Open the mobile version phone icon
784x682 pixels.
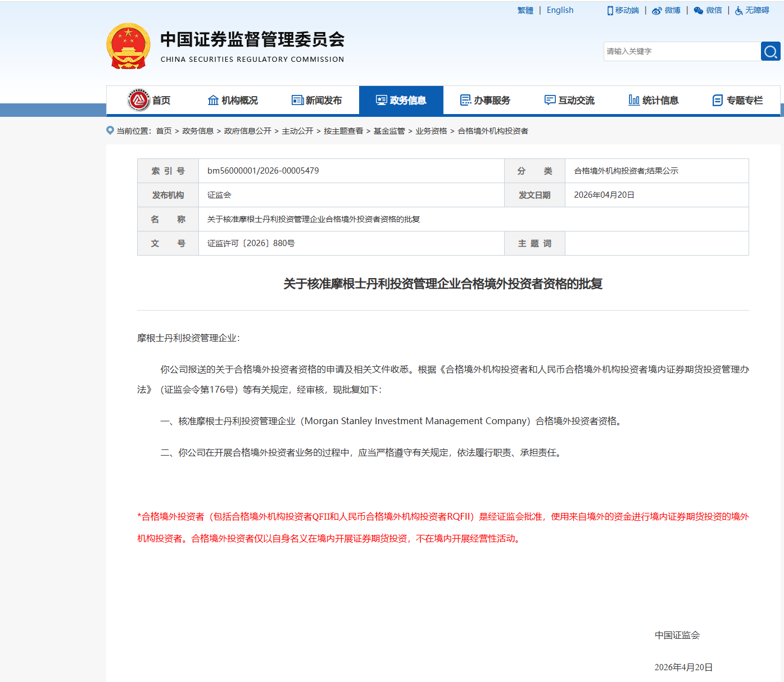(610, 11)
